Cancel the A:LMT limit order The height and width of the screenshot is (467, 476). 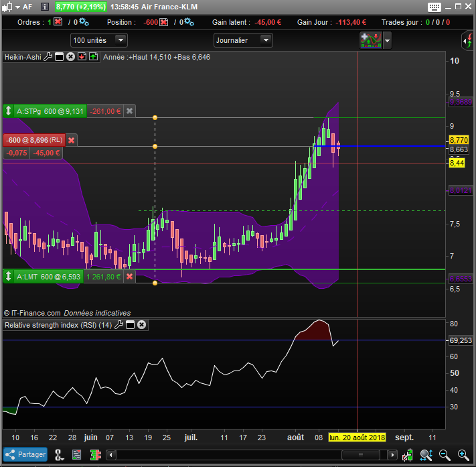[x=130, y=277]
